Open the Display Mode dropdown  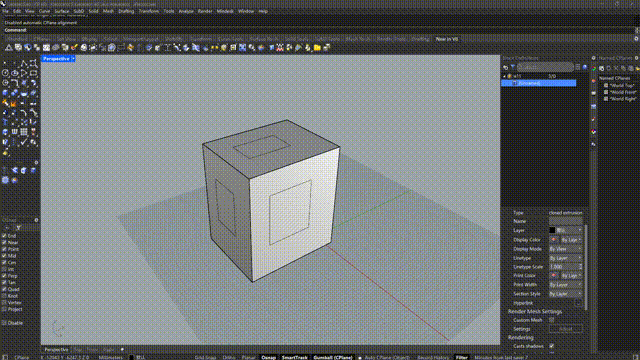[x=566, y=249]
